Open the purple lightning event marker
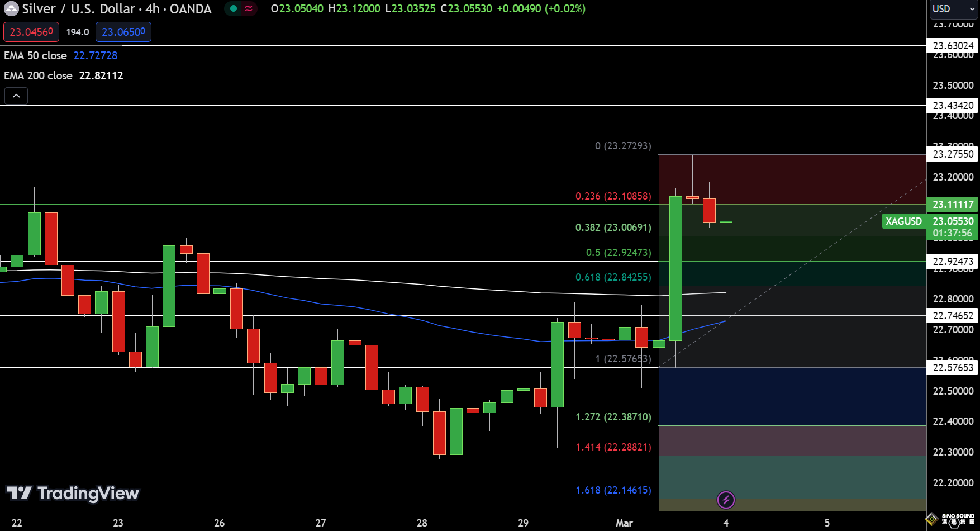The image size is (980, 531). point(726,500)
